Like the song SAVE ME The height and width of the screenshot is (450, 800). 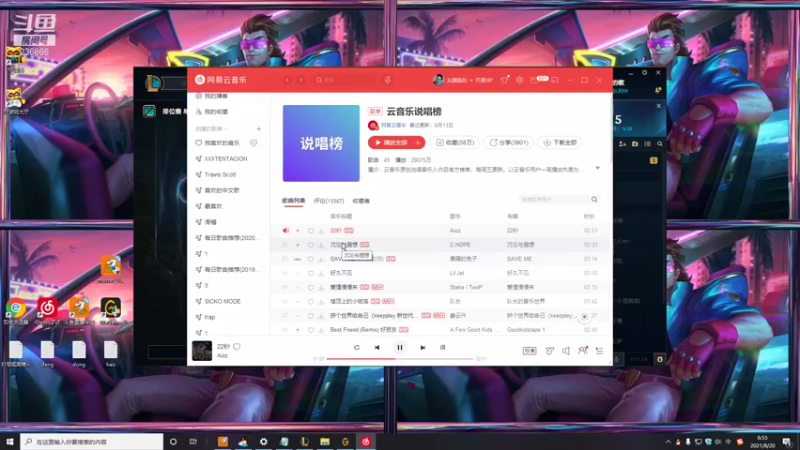click(x=311, y=259)
